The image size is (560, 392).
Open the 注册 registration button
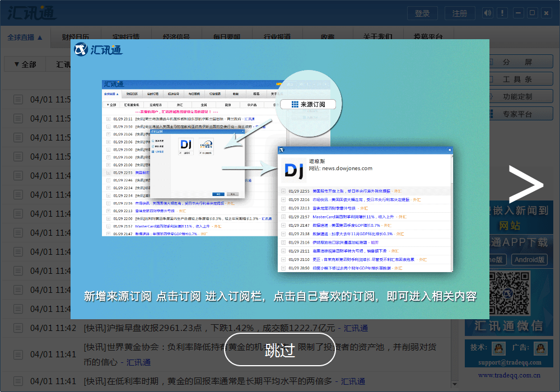pyautogui.click(x=460, y=13)
